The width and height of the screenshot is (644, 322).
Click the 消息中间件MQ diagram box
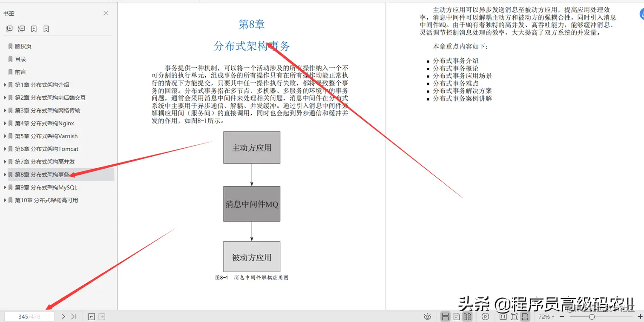(252, 204)
